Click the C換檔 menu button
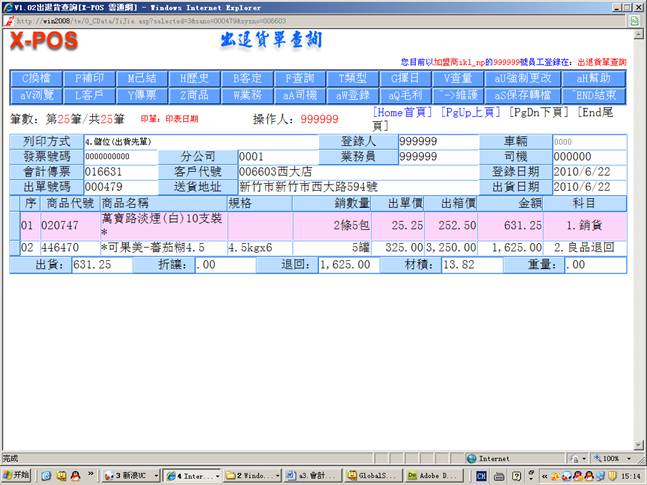Viewport: 647px width, 485px height. (37, 77)
